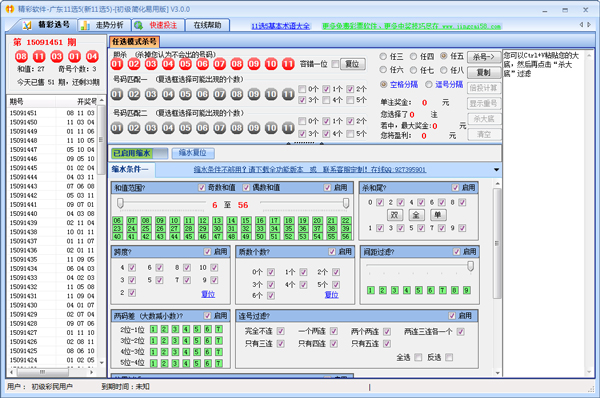Toggle green sum-value cell 30

coord(217,228)
